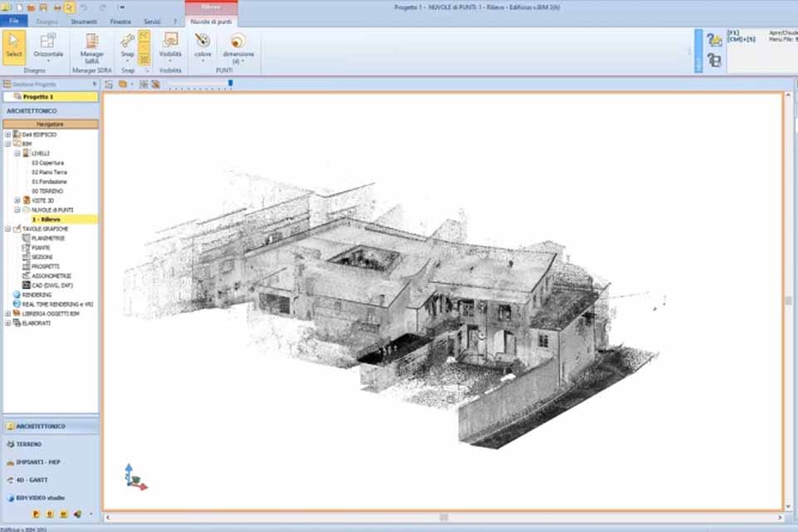Image resolution: width=798 pixels, height=532 pixels.
Task: Open the BIM VIDEO studio section
Action: [x=38, y=498]
